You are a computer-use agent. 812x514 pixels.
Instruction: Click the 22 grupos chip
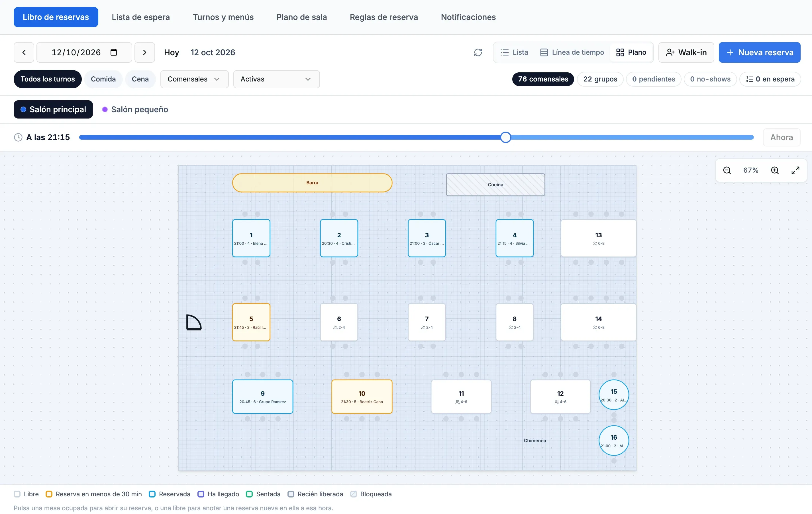[600, 79]
